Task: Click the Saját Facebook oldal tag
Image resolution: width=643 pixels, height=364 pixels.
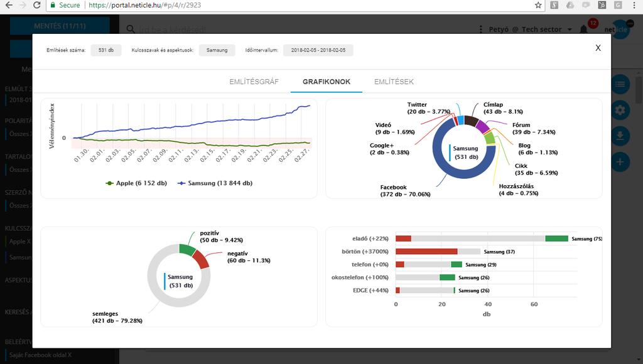Action: click(x=40, y=355)
